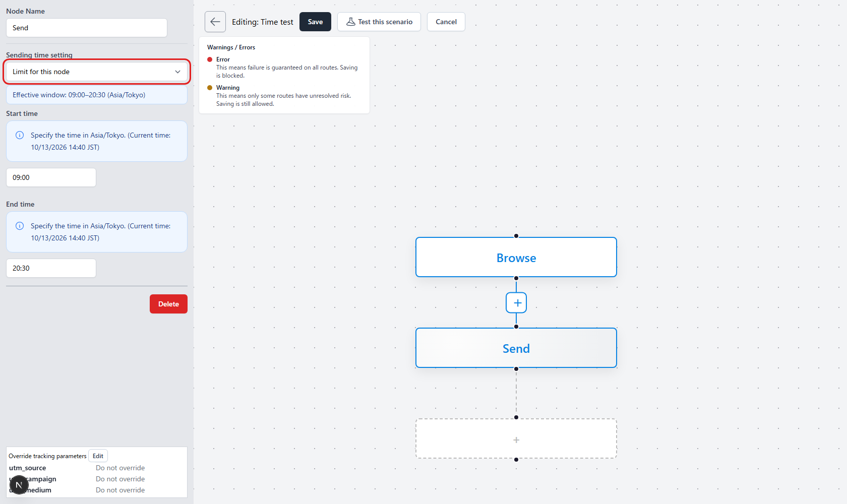Viewport: 847px width, 504px height.
Task: Select the Browse node on canvas
Action: 516,258
